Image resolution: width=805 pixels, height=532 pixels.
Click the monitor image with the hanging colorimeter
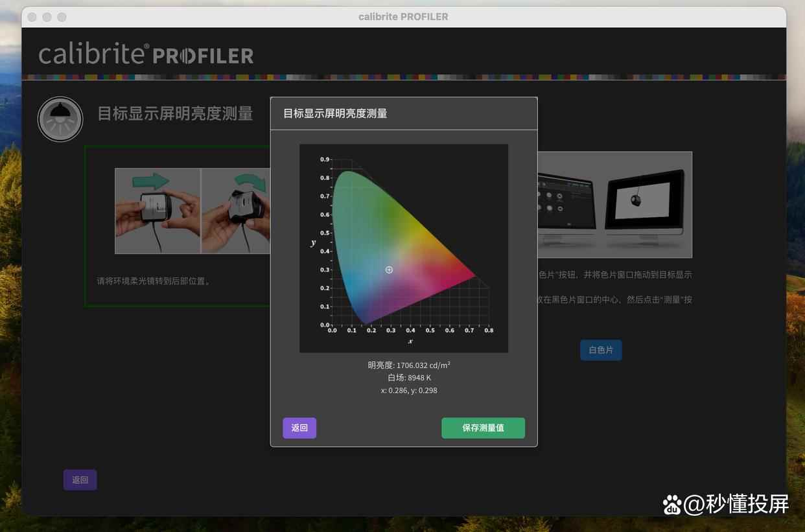(644, 204)
